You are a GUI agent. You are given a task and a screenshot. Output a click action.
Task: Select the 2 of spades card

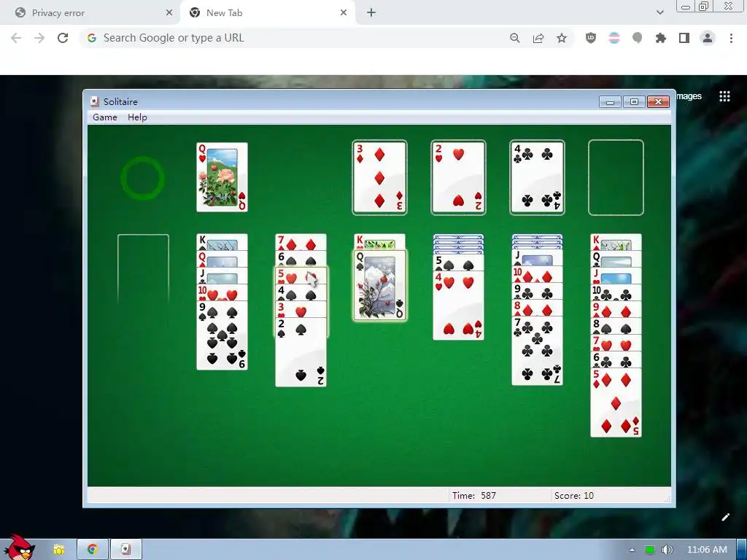(301, 352)
